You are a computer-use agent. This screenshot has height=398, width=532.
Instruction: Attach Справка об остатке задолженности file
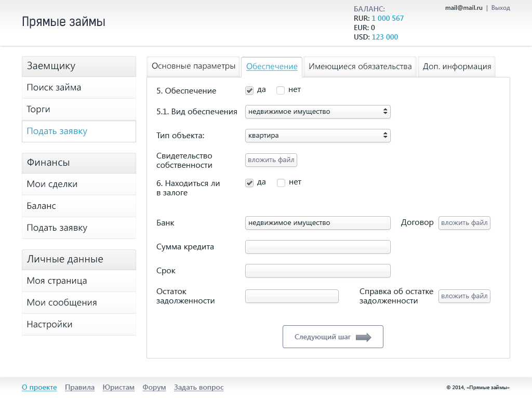(x=464, y=296)
